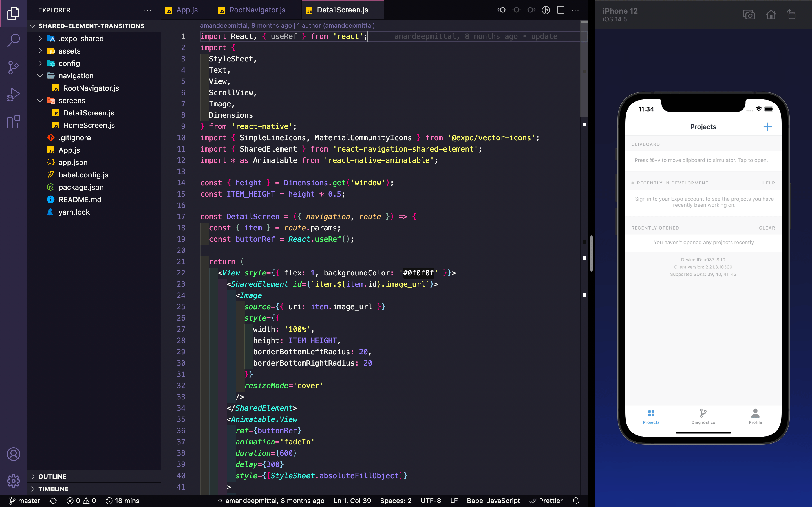This screenshot has width=812, height=507.
Task: Select the RootNavigator.js tab
Action: click(257, 10)
